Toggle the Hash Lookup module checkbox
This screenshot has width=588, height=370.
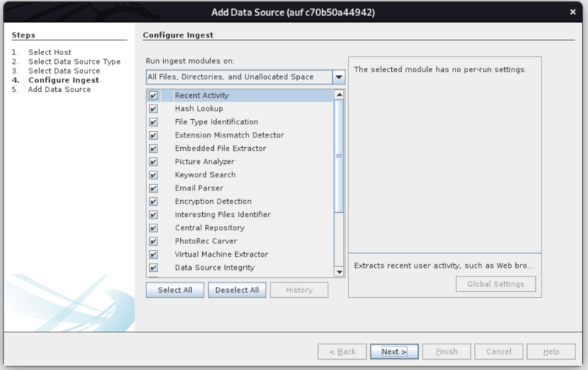[x=154, y=109]
